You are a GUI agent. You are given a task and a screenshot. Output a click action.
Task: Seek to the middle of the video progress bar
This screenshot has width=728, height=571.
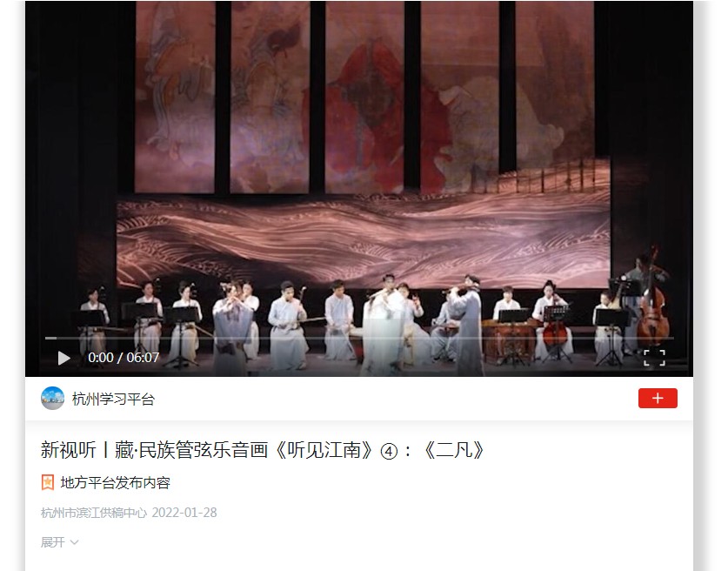tap(359, 339)
